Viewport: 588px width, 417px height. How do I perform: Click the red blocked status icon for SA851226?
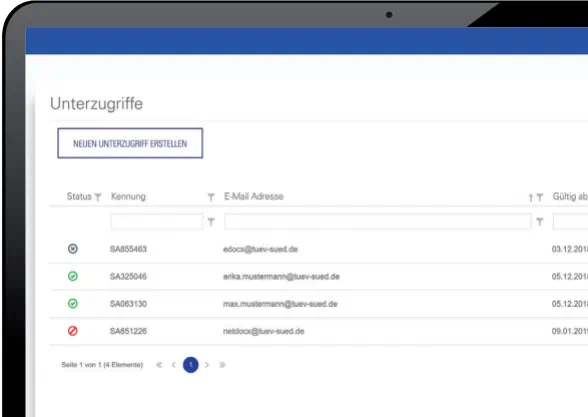pos(73,331)
